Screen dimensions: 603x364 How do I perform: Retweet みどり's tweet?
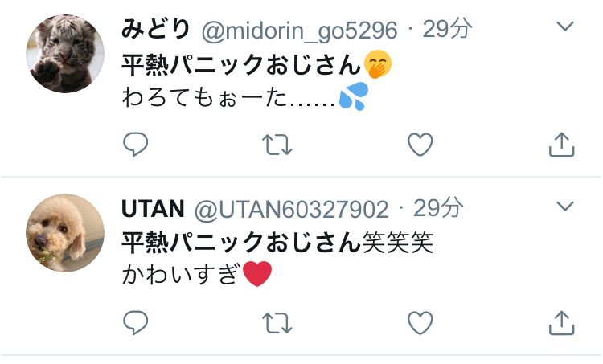click(x=277, y=145)
